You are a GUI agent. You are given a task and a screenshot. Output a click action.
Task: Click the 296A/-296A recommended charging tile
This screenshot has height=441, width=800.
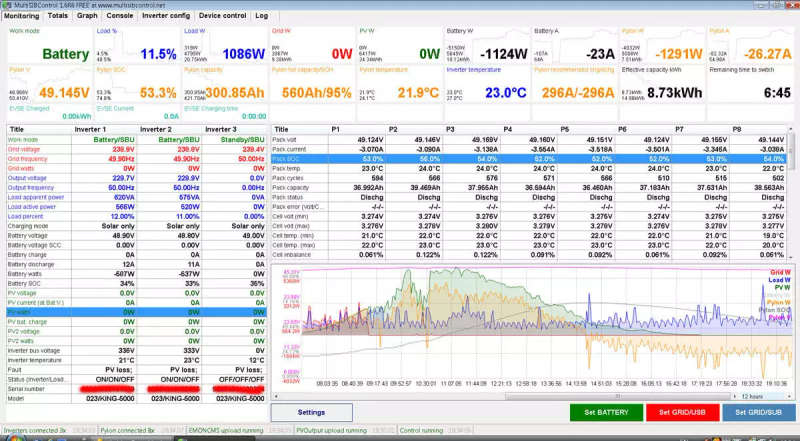click(574, 84)
